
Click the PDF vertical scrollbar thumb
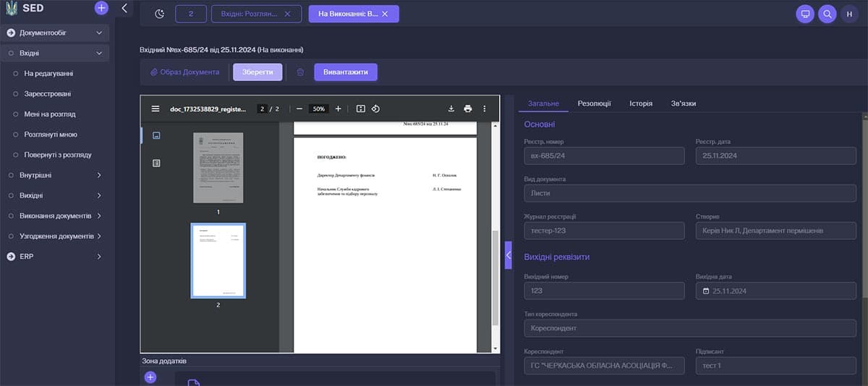click(495, 277)
